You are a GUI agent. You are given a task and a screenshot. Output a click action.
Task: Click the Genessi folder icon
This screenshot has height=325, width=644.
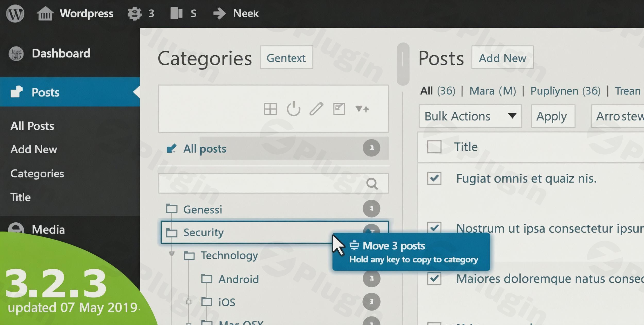172,208
